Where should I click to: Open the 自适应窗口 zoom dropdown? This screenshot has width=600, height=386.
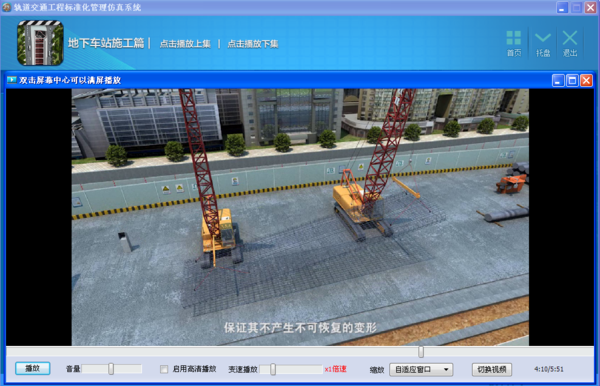click(x=421, y=370)
